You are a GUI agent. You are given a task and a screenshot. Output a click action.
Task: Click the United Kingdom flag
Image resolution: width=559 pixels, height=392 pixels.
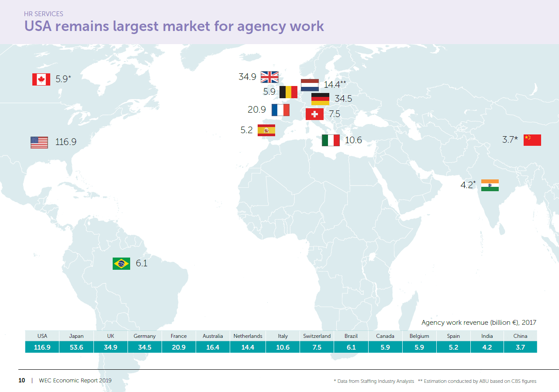269,77
